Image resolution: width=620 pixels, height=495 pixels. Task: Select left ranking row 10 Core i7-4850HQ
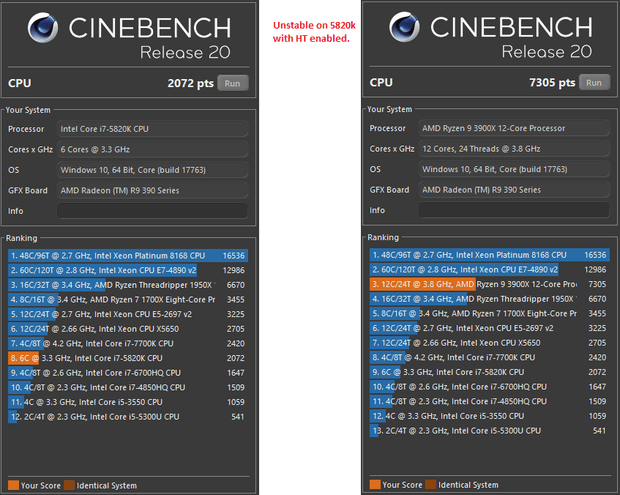[x=128, y=387]
